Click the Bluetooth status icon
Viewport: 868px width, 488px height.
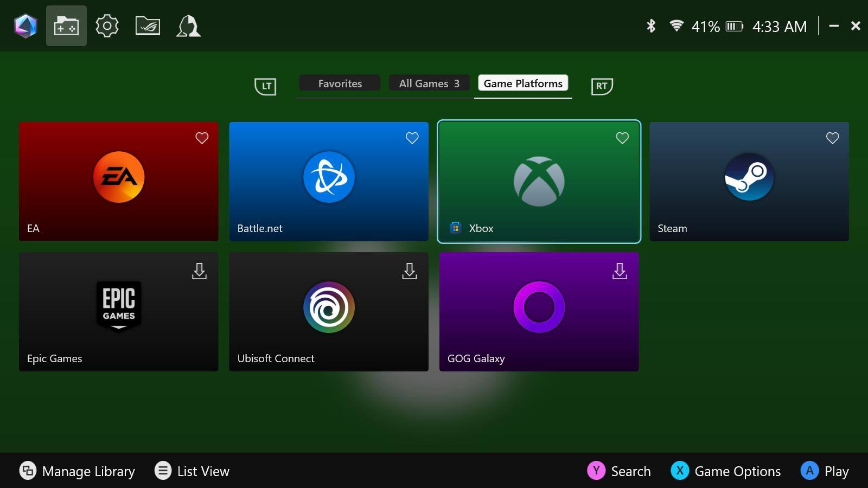[x=651, y=26]
